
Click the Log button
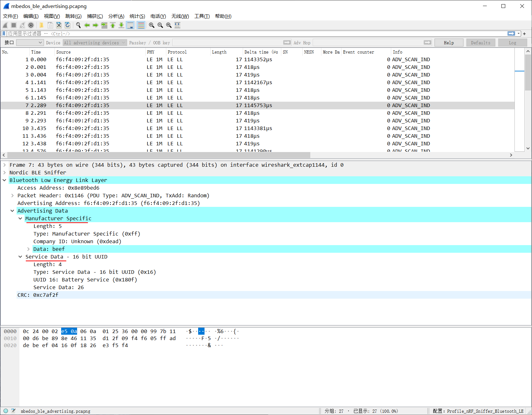(513, 43)
